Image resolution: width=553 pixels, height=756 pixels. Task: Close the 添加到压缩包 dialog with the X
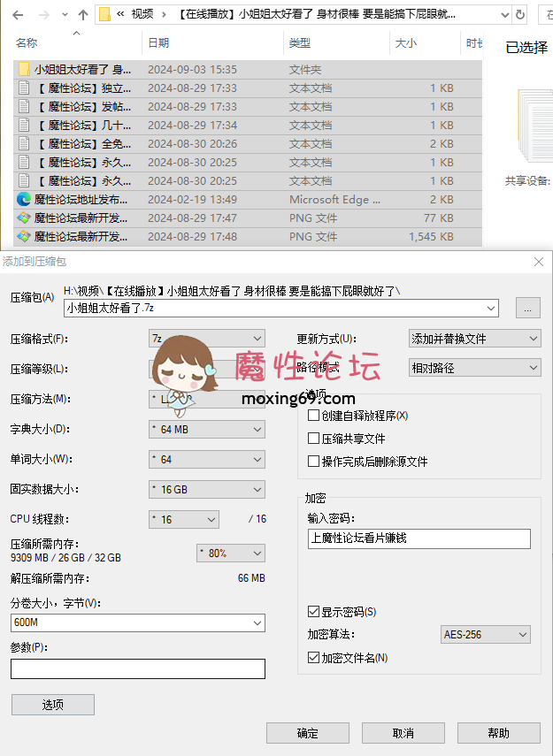(539, 262)
